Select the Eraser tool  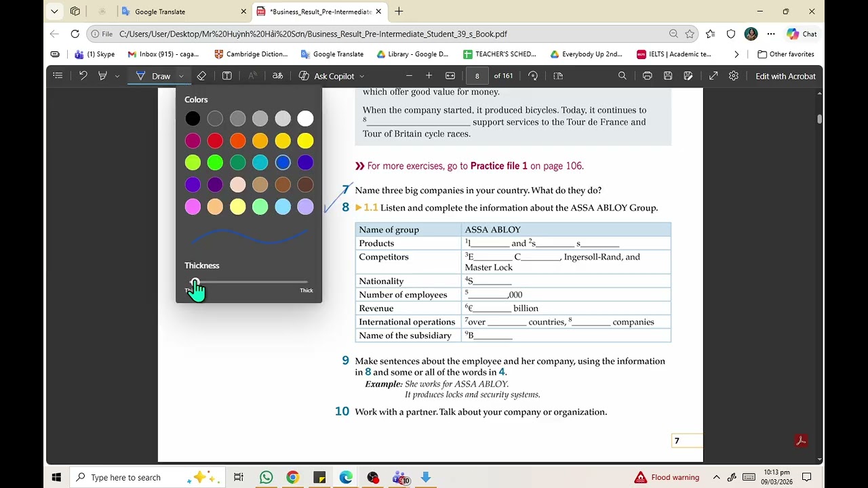click(201, 76)
